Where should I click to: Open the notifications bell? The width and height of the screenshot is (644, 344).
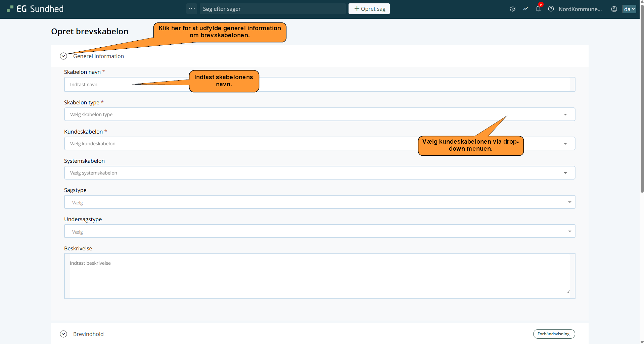(538, 9)
